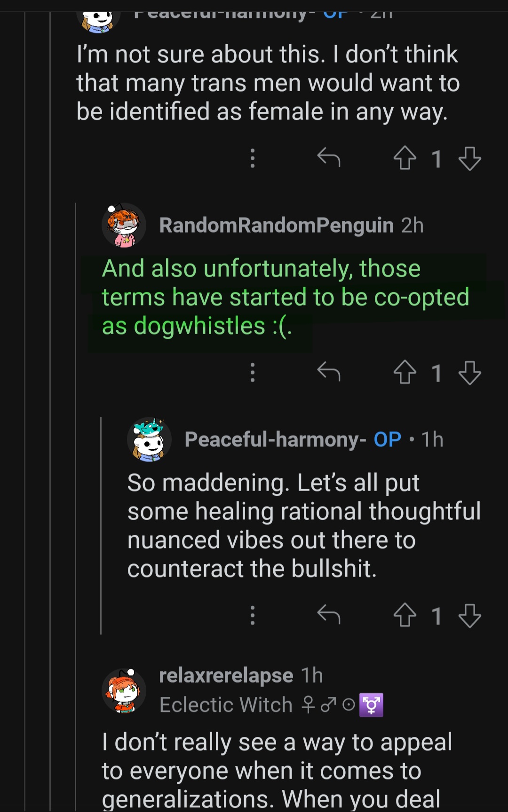Reply to the 'So maddening' comment
The width and height of the screenshot is (508, 812).
(328, 615)
